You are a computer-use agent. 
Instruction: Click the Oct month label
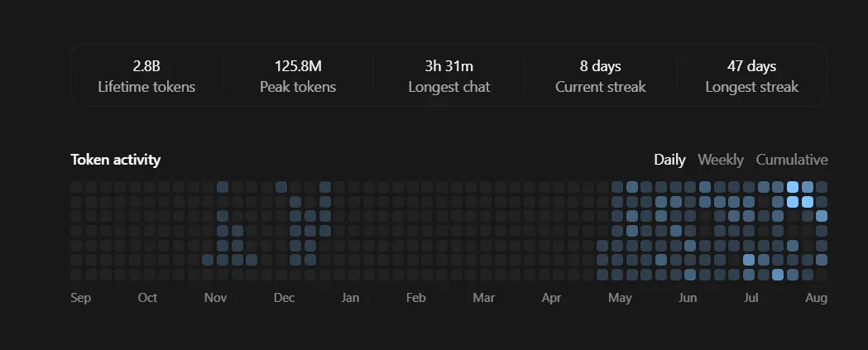coord(147,298)
